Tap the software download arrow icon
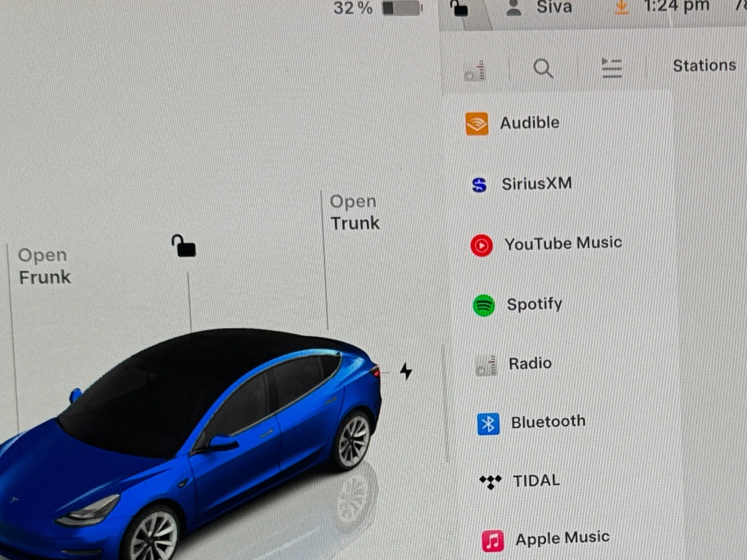Screen dimensions: 747x560 621,7
